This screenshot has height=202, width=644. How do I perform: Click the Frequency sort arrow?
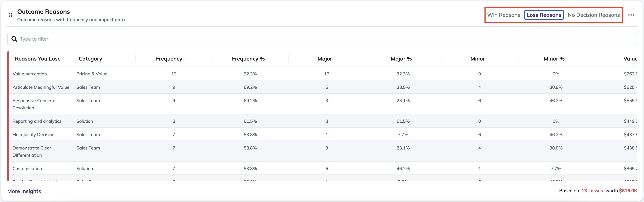pos(186,59)
